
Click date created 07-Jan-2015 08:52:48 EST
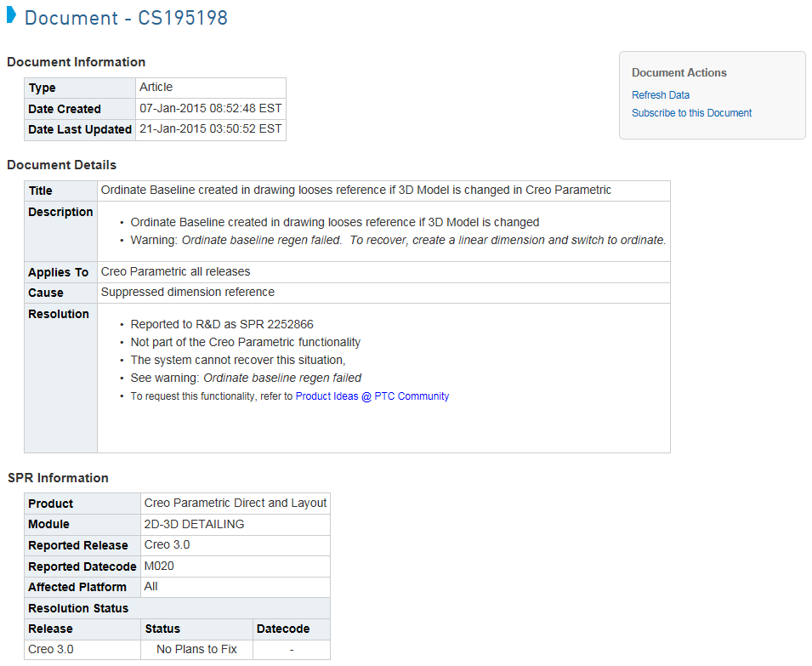click(x=210, y=108)
